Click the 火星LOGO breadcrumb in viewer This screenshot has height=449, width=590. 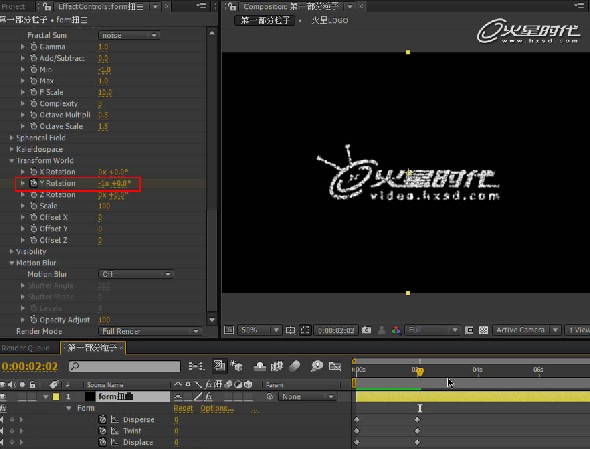tap(330, 20)
